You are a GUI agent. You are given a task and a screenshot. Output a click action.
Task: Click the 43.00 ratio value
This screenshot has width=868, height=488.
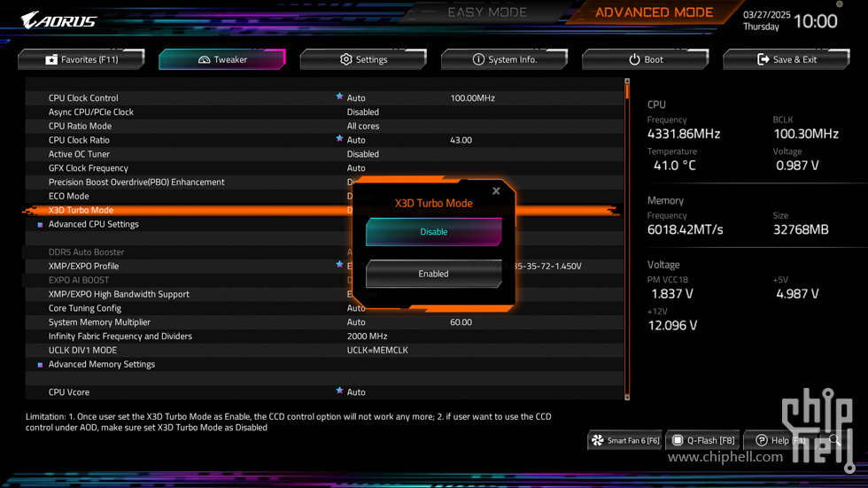461,140
